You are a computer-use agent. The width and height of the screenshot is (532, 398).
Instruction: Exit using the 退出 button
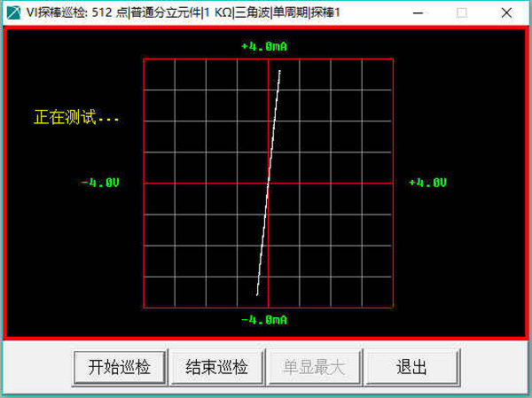tap(411, 368)
